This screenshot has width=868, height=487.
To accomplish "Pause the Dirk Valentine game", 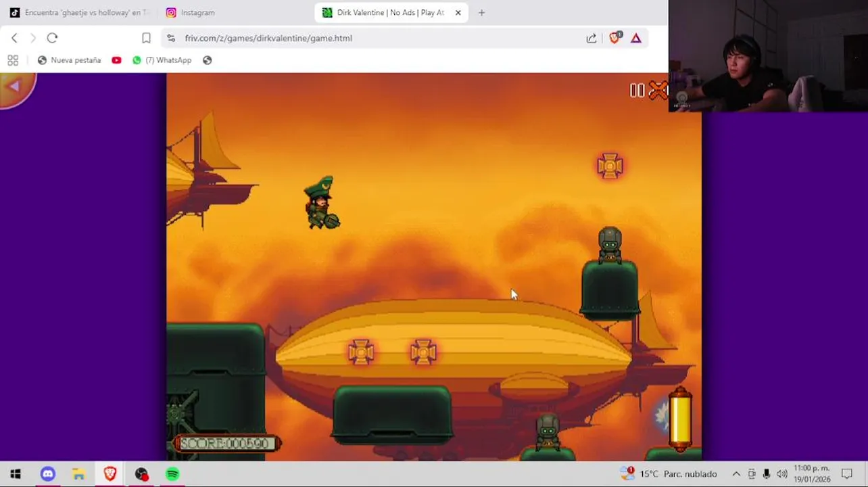I will coord(637,91).
